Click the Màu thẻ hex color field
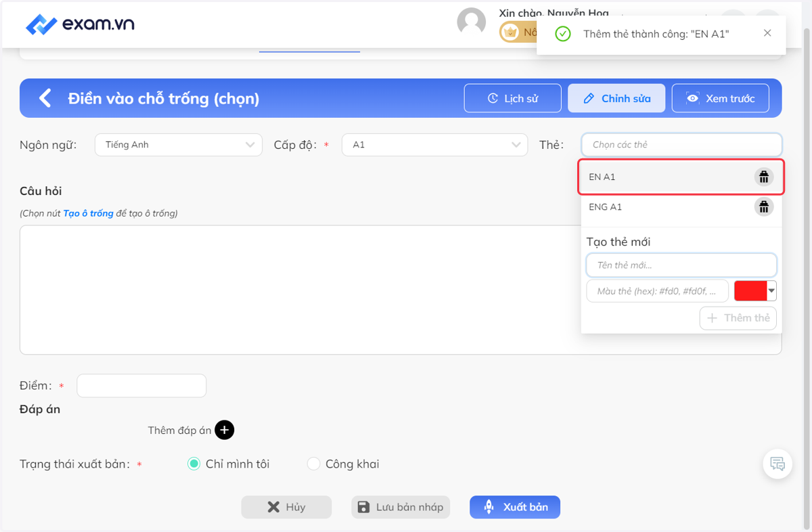The image size is (812, 532). click(x=657, y=291)
